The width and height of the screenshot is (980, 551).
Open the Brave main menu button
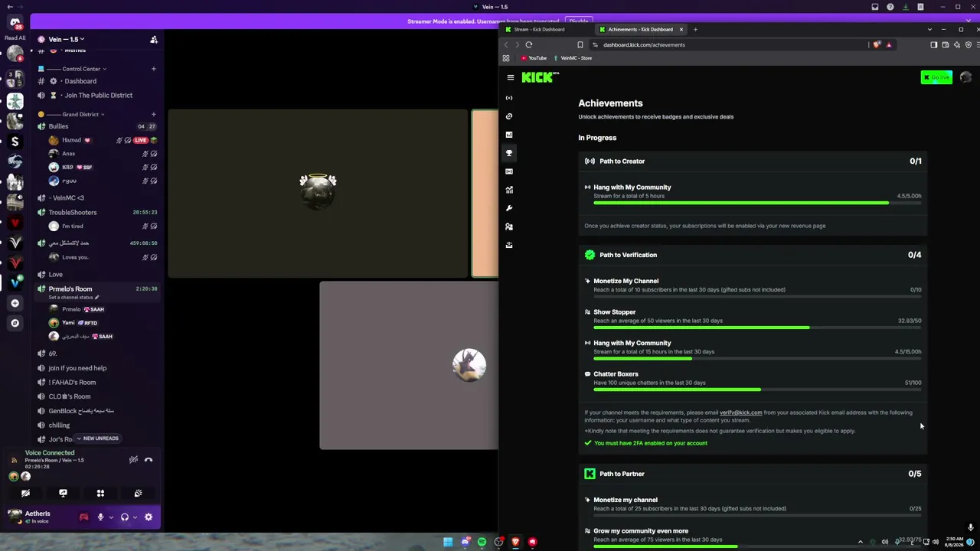(977, 44)
